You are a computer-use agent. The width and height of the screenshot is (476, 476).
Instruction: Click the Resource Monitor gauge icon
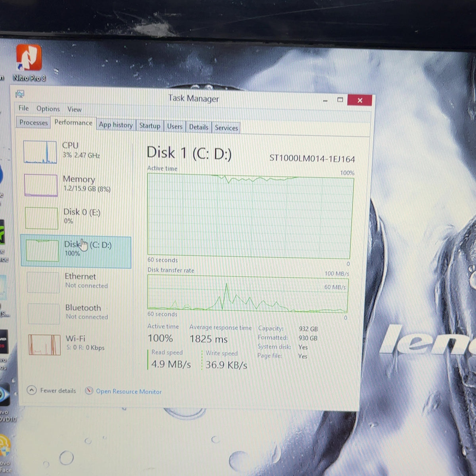[89, 391]
